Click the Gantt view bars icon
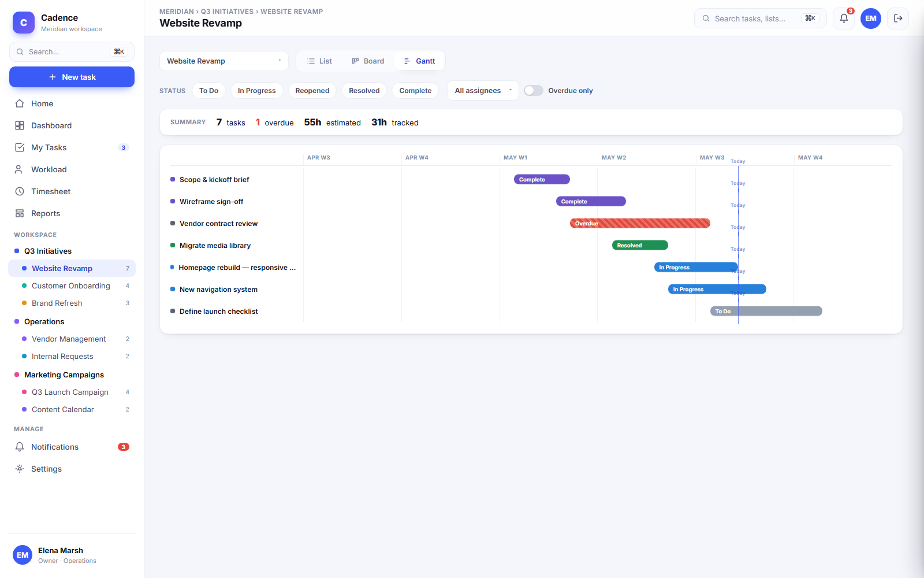This screenshot has height=578, width=924. pyautogui.click(x=407, y=61)
